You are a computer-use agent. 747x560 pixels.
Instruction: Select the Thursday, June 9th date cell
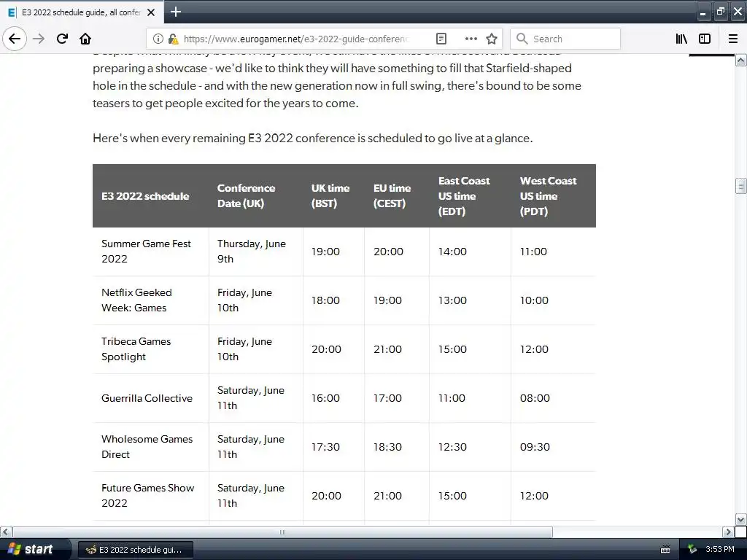point(255,252)
